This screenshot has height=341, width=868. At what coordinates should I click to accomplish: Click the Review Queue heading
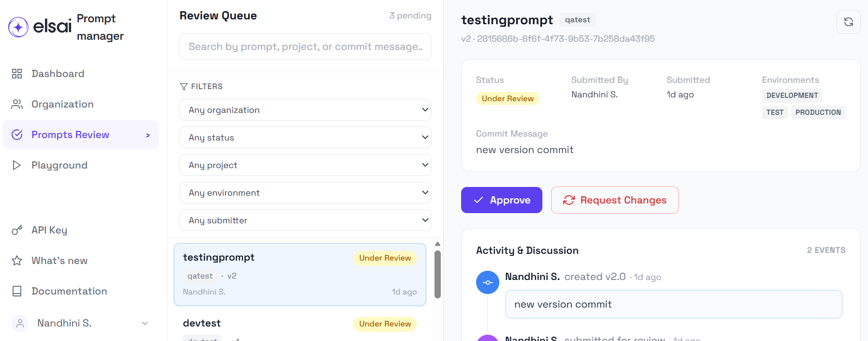(218, 15)
